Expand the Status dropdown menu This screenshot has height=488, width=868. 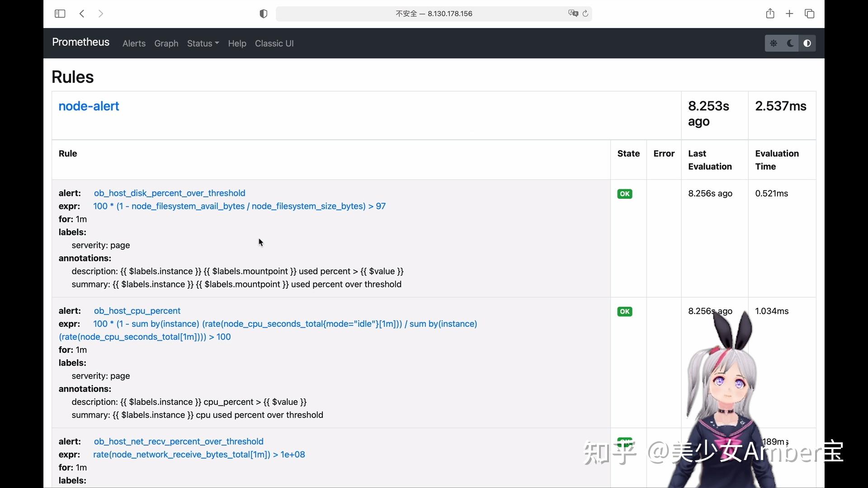[x=203, y=43]
